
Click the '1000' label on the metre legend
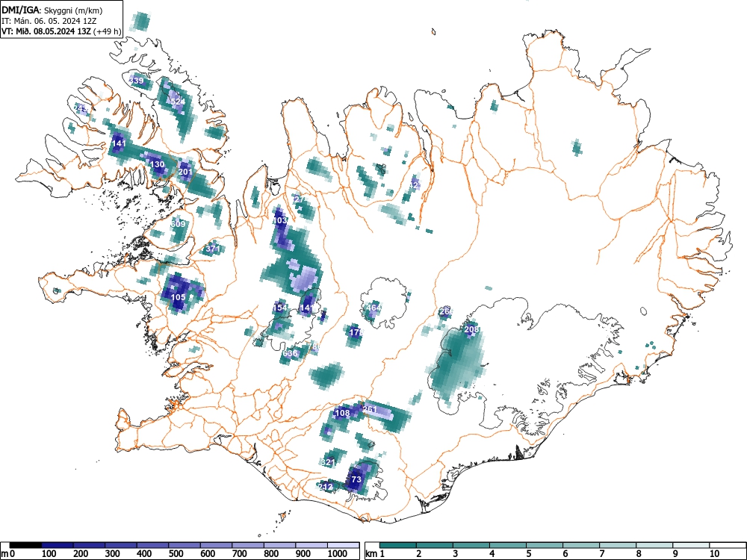(338, 554)
